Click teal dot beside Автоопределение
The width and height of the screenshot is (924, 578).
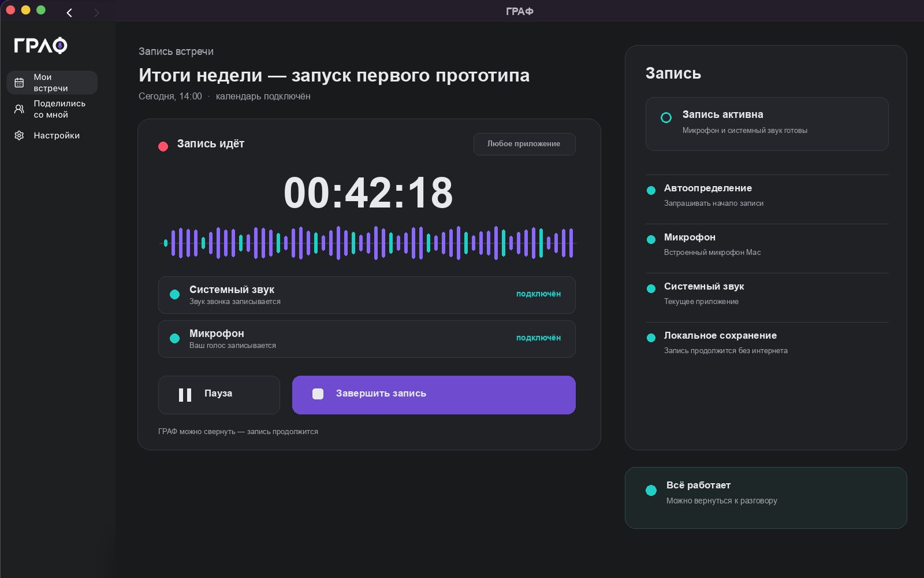point(651,190)
